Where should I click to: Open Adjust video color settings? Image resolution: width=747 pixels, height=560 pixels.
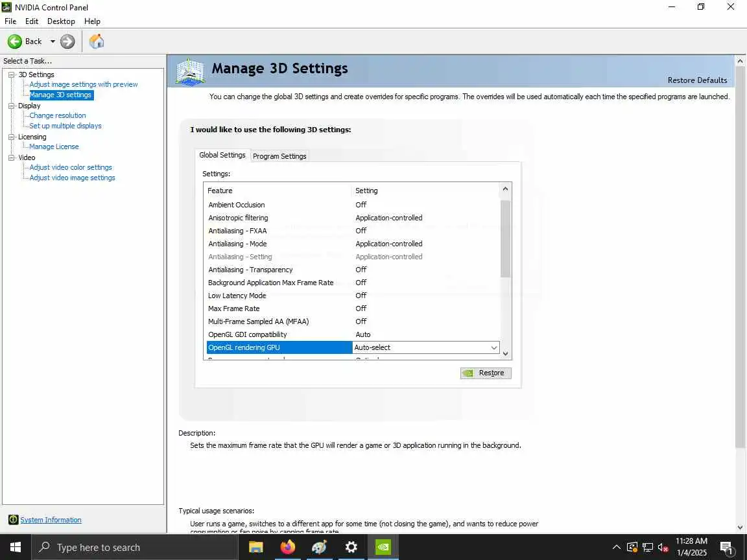point(71,167)
